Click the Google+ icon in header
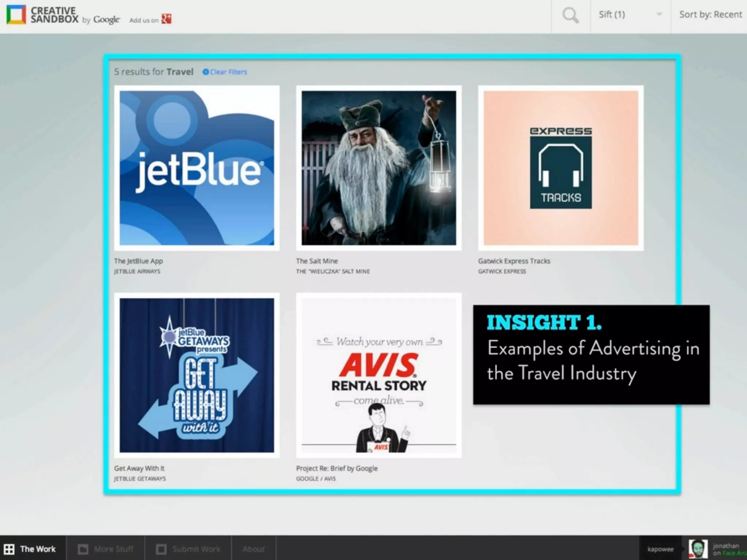 [166, 19]
